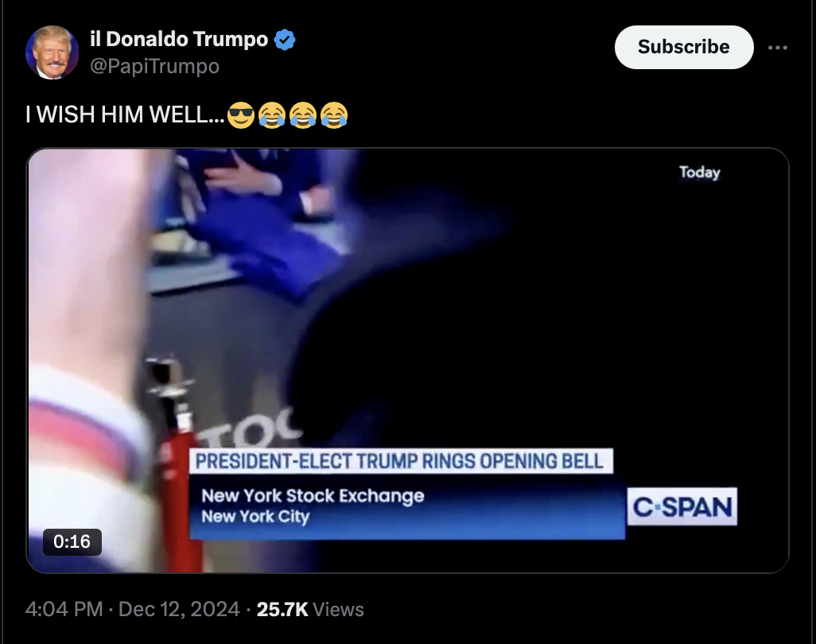Click the sunglasses emoji in the post
The height and width of the screenshot is (644, 816).
pos(241,115)
